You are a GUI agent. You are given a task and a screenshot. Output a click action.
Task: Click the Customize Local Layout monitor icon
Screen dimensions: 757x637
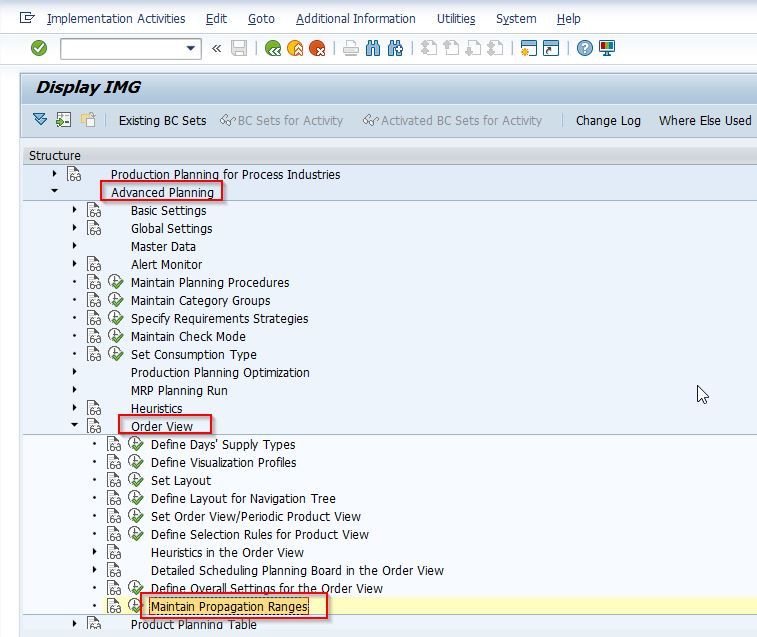[607, 48]
